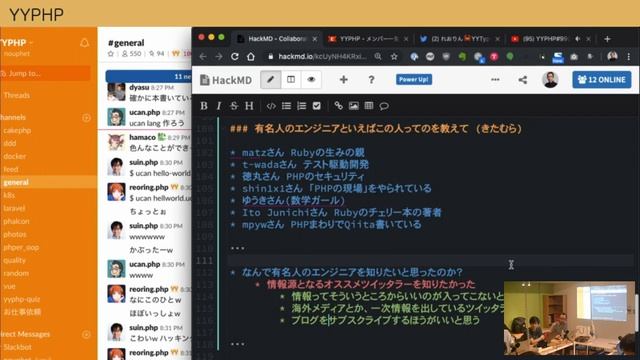Insert heading with the H icon
Image resolution: width=640 pixels, height=360 pixels.
(x=249, y=106)
